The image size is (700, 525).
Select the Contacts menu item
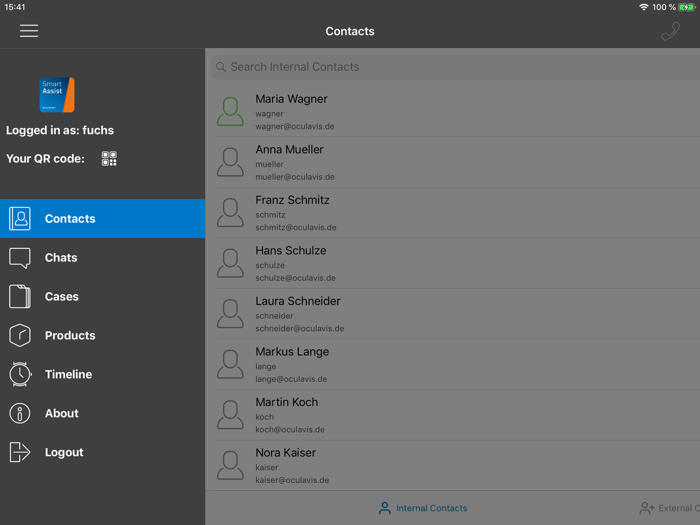(x=103, y=219)
